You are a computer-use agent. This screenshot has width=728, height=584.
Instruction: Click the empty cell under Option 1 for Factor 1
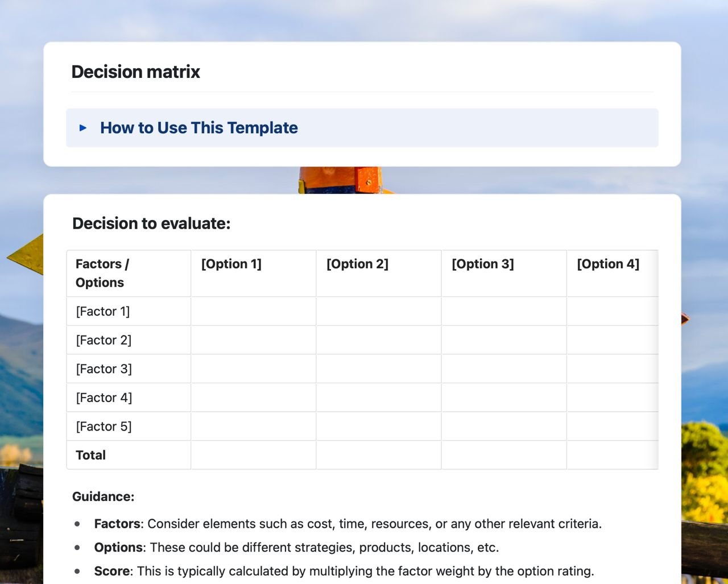click(253, 311)
